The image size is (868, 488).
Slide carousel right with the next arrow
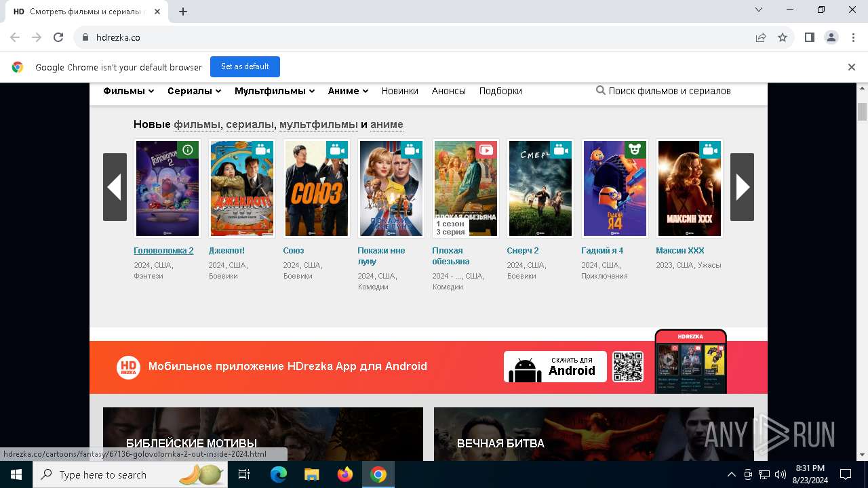click(742, 187)
